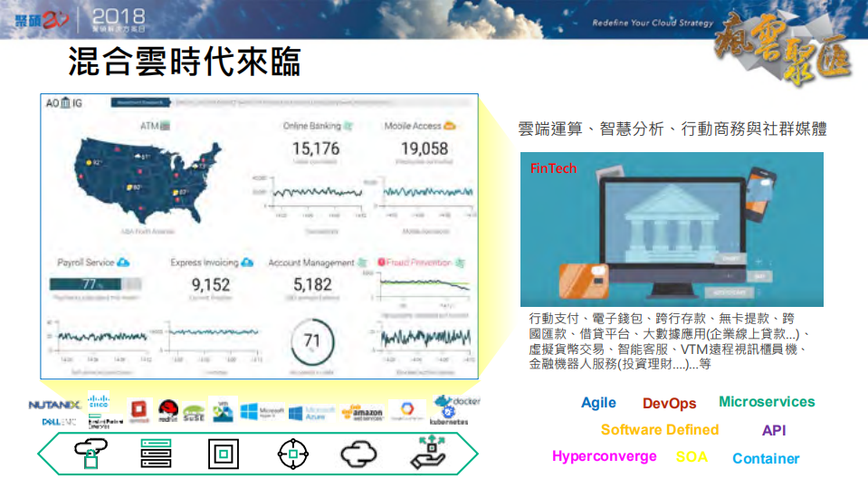This screenshot has width=868, height=488.
Task: Click the Microsoft Azure logo
Action: 312,413
